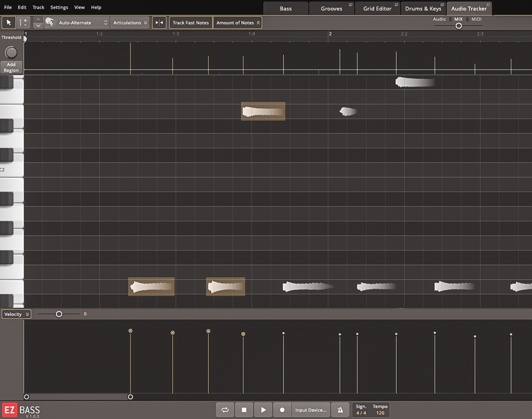Open the Help menu
Screen dimensions: 532x419
[x=96, y=7]
